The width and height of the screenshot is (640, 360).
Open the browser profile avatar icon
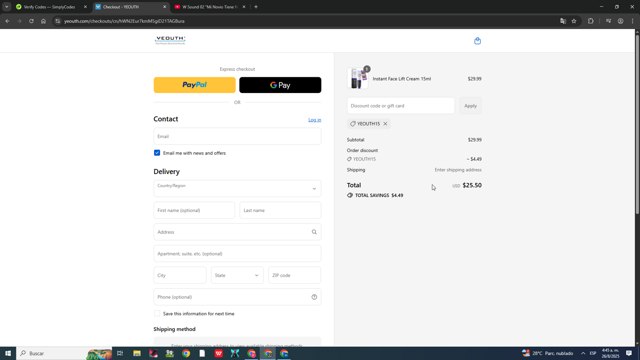620,21
